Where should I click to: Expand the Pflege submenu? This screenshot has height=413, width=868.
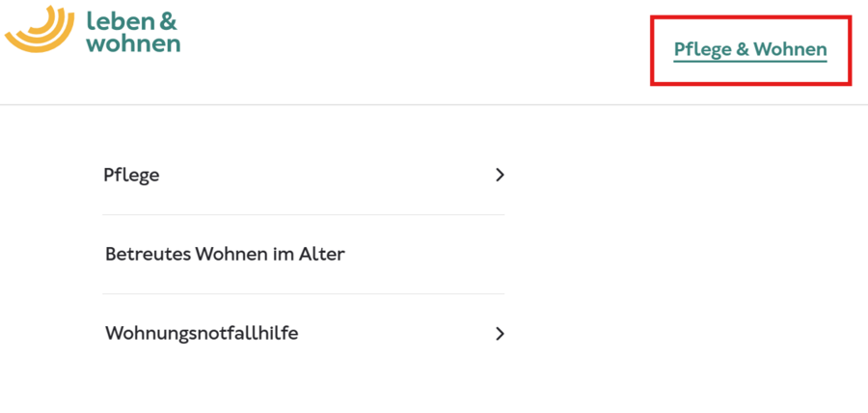tap(500, 175)
